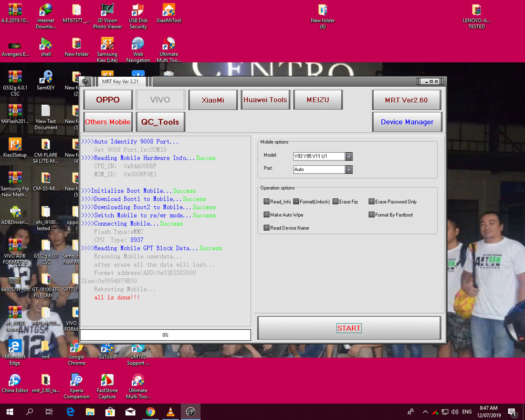
Task: Click the volume icon in system tray
Action: click(x=455, y=412)
